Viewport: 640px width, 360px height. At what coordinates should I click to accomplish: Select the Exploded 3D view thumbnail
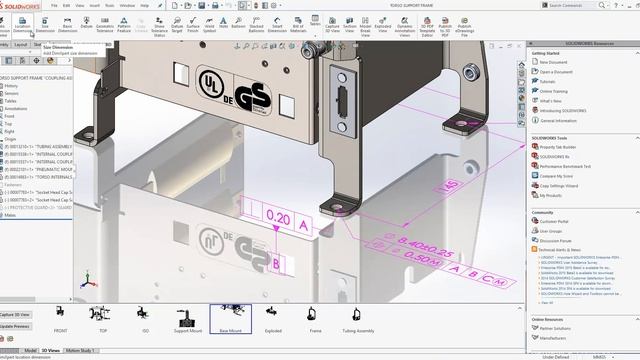coord(273,319)
